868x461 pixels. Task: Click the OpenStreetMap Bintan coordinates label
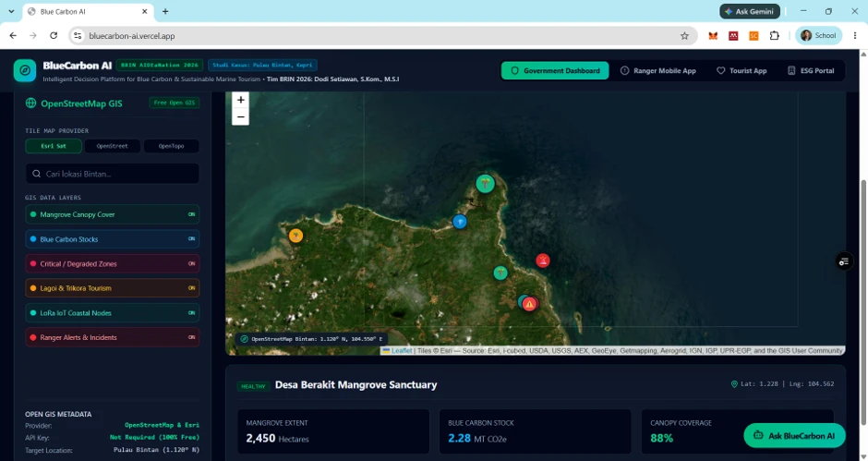click(x=312, y=338)
